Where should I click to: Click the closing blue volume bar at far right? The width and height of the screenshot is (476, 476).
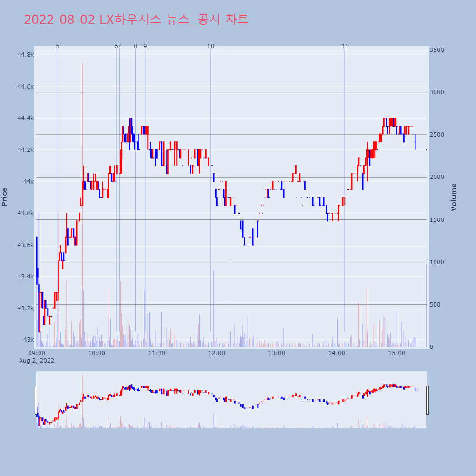click(x=426, y=306)
